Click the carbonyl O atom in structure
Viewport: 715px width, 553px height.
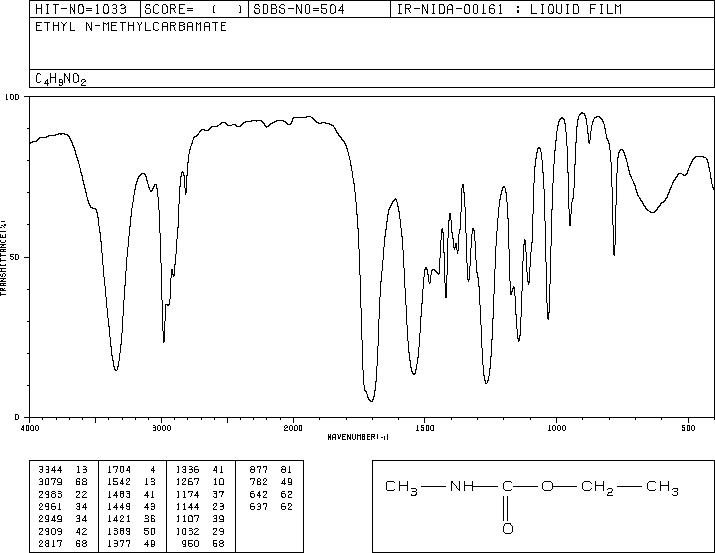click(508, 529)
